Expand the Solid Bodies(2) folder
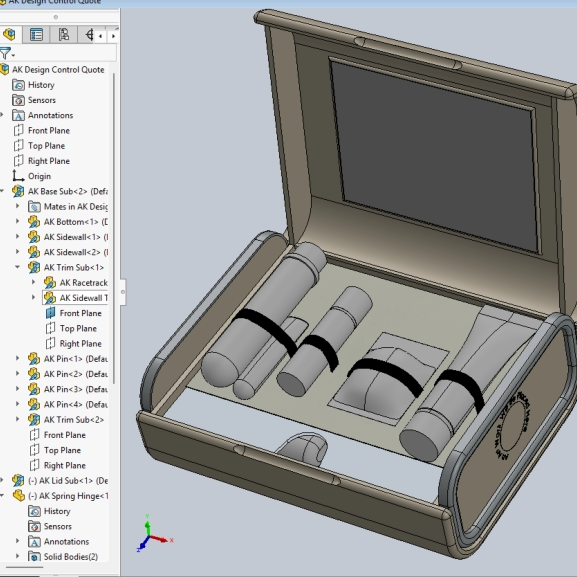The image size is (577, 577). point(17,556)
